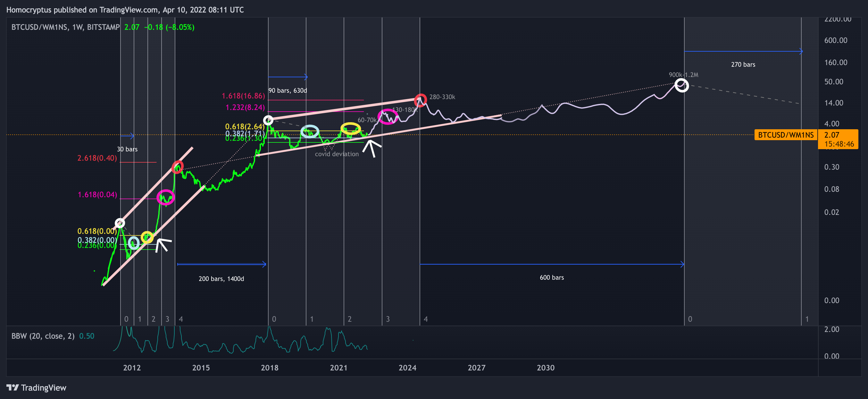The image size is (868, 399).
Task: Click the 15:48:46 countdown timer
Action: point(839,144)
